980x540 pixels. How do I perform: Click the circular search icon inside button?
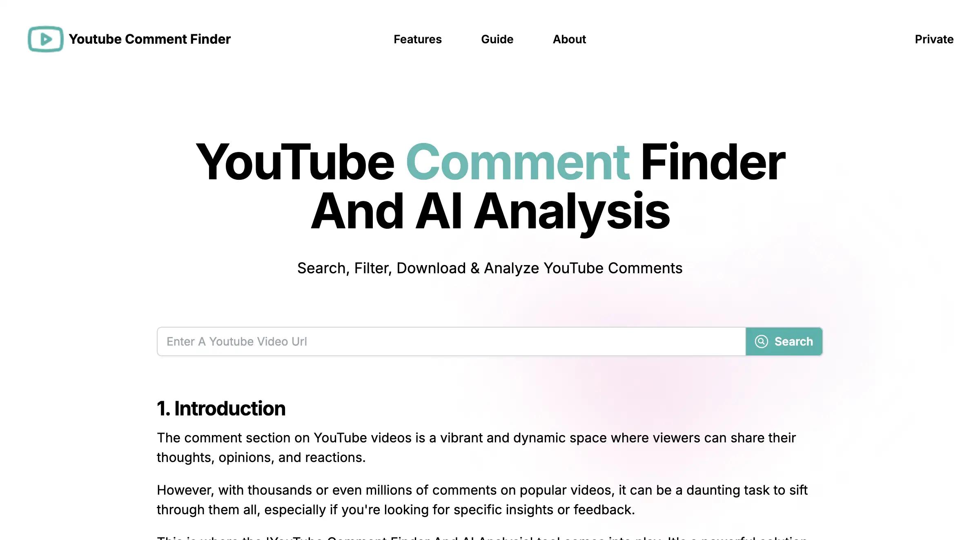pos(762,341)
